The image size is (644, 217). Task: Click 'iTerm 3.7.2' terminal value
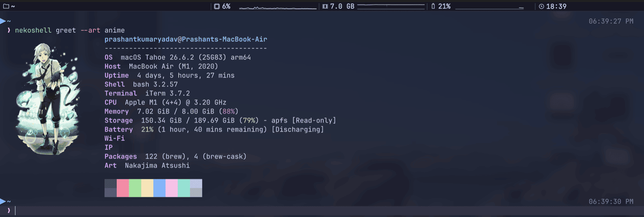pyautogui.click(x=167, y=94)
